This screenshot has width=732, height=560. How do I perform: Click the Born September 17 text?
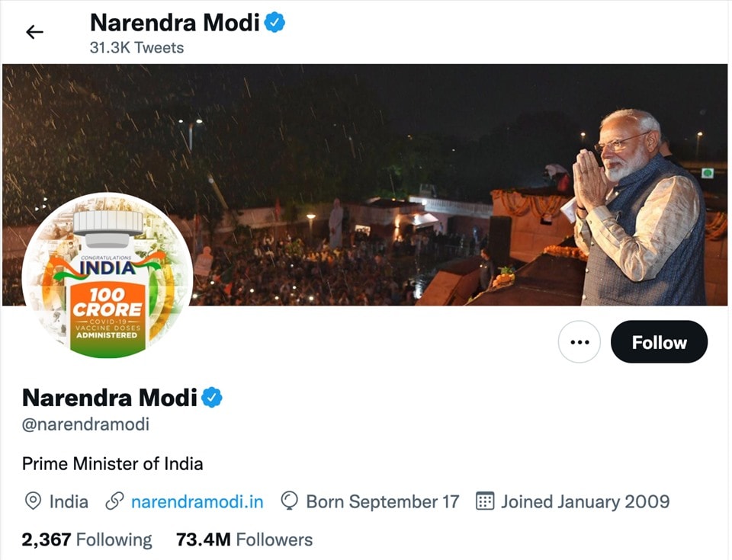click(x=382, y=501)
